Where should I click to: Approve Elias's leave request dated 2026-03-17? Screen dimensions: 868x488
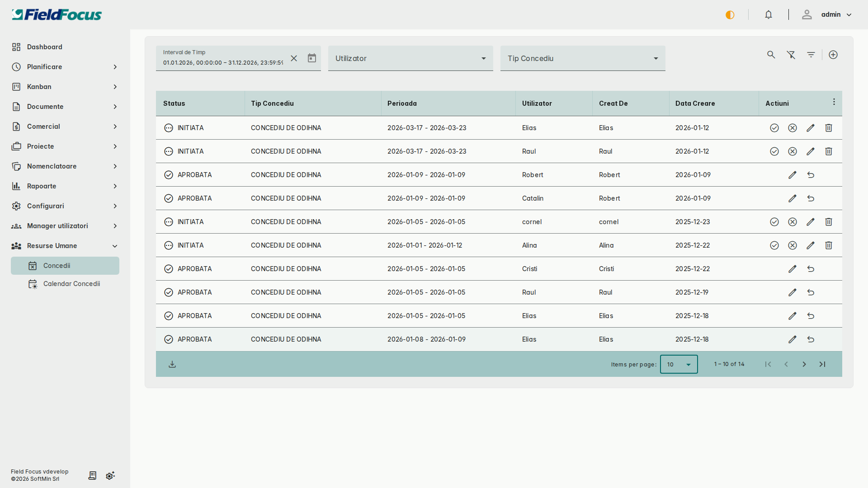point(774,128)
